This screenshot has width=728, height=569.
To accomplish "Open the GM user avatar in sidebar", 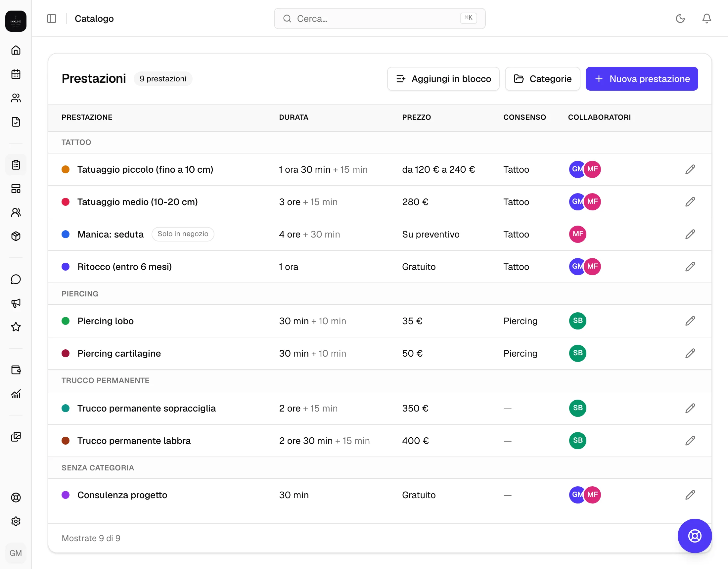I will tap(16, 553).
